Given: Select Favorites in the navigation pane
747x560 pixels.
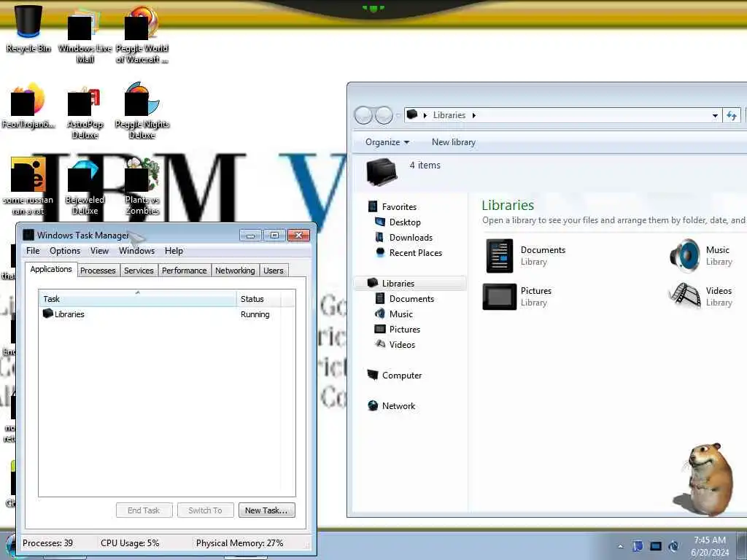Looking at the screenshot, I should point(399,206).
